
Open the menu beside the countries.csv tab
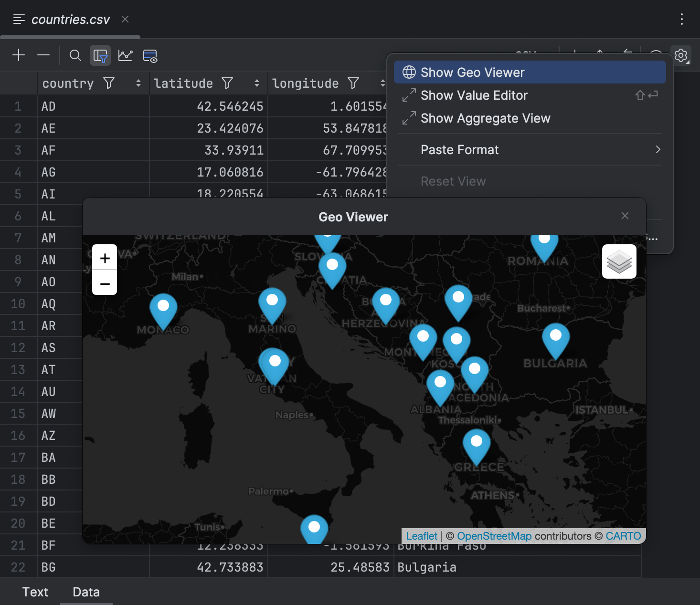point(19,19)
